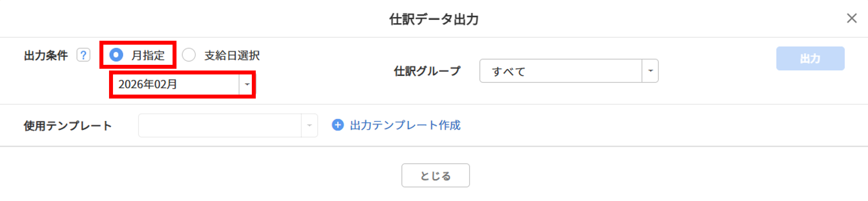Select the 支給日選択 radio button

(x=189, y=55)
